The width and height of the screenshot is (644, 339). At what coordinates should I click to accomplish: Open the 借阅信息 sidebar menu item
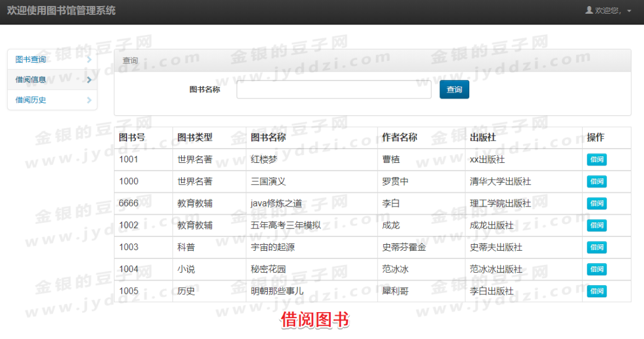(52, 80)
